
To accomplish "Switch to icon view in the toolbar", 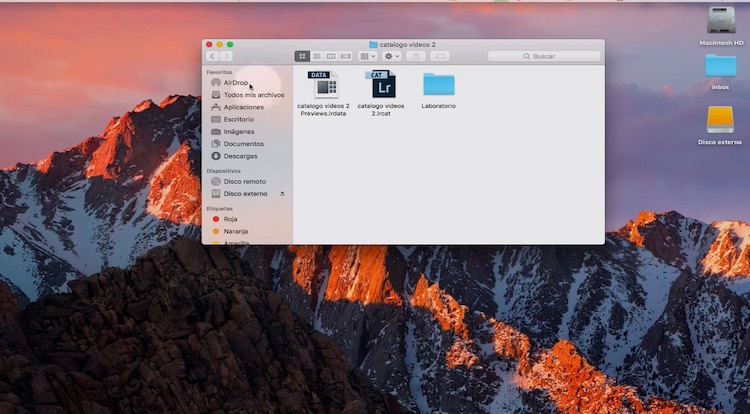I will tap(302, 56).
